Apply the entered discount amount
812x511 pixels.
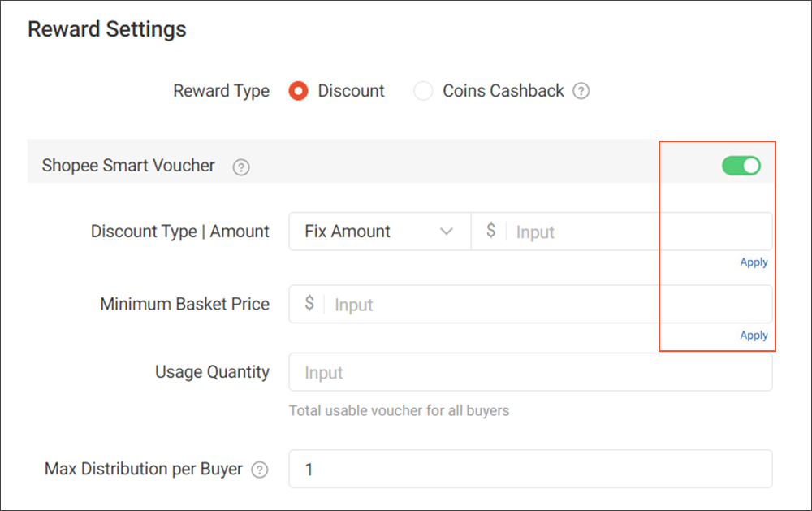(754, 262)
